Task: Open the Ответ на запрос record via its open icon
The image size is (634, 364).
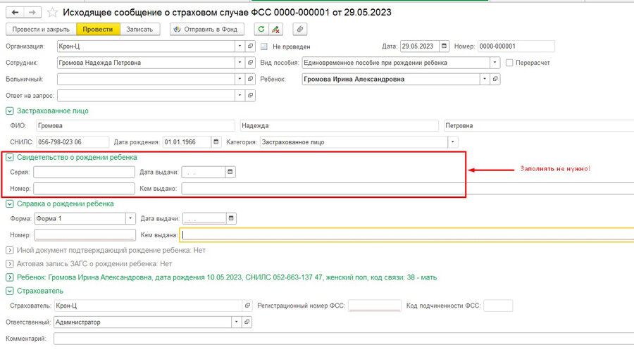Action: [250, 95]
